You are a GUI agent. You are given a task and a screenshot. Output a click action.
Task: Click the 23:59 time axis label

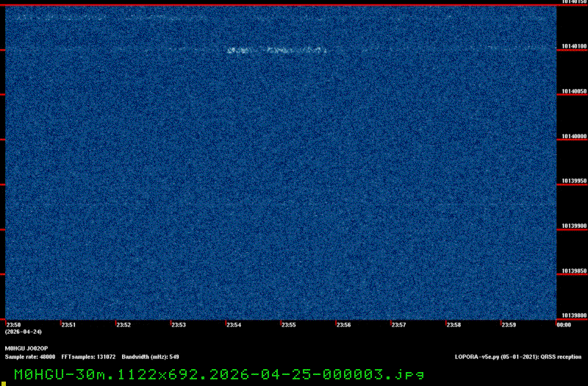point(509,325)
